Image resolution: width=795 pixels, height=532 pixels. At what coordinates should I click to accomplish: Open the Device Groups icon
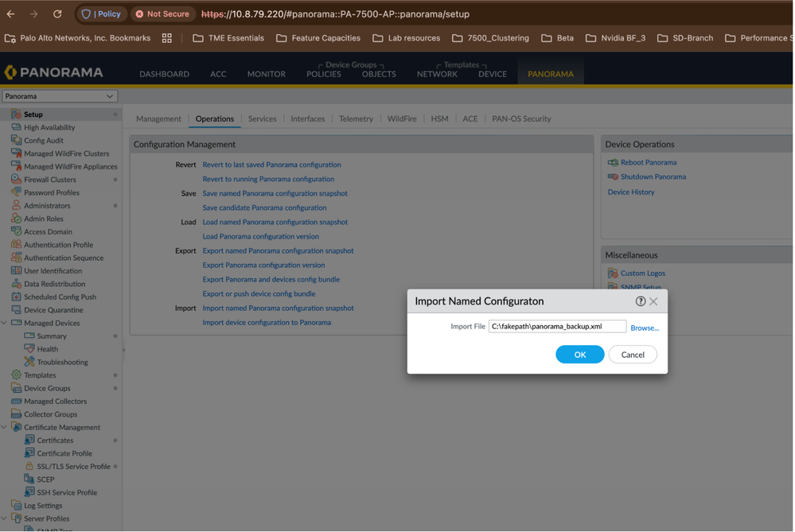point(16,388)
